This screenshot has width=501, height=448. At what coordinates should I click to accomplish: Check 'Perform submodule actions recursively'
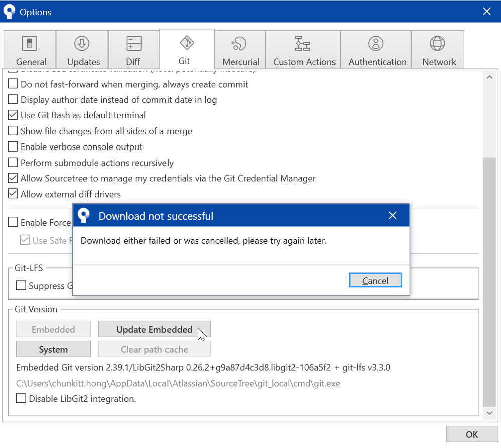[x=13, y=163]
